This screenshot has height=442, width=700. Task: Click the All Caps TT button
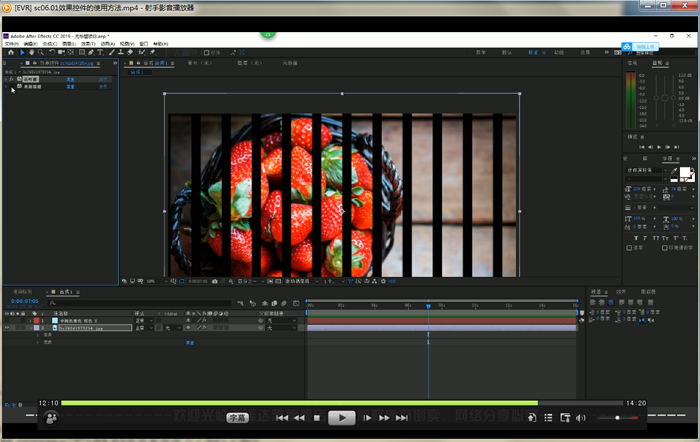click(656, 238)
